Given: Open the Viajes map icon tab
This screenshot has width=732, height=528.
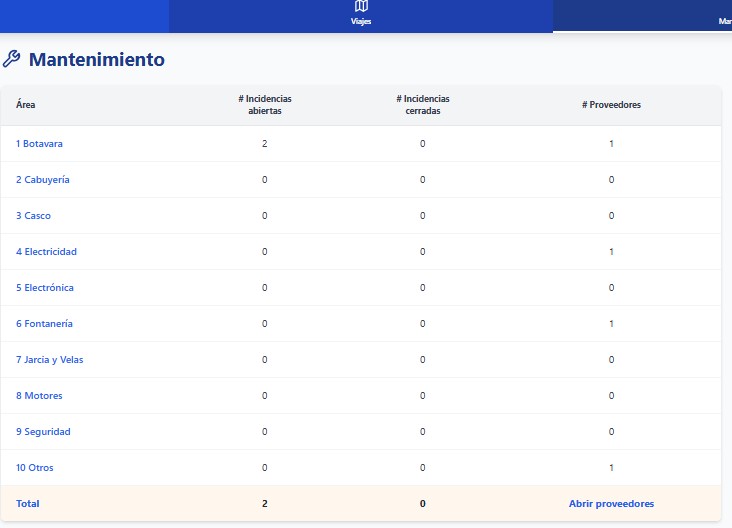Looking at the screenshot, I should click(x=361, y=7).
